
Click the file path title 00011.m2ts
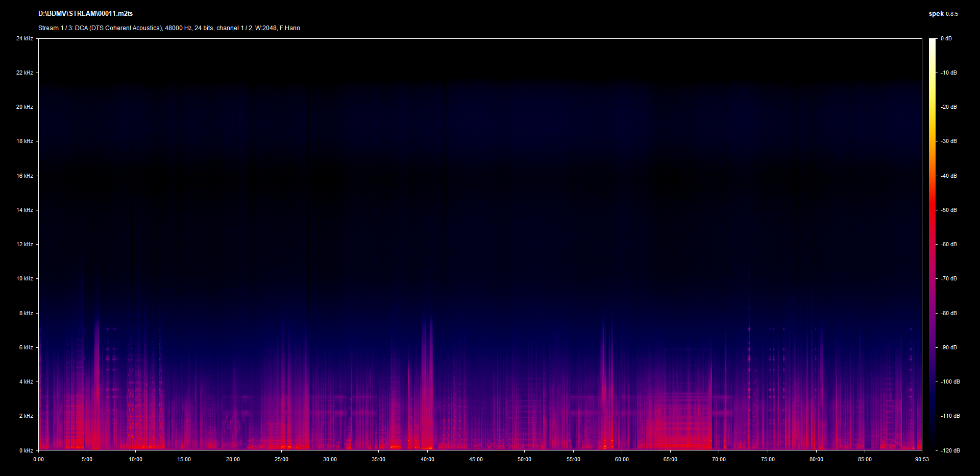85,14
